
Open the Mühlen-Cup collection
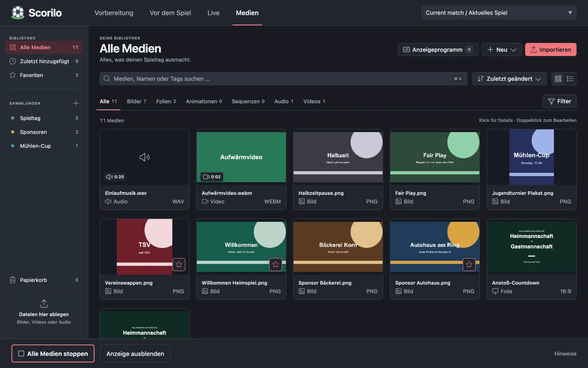[44, 146]
